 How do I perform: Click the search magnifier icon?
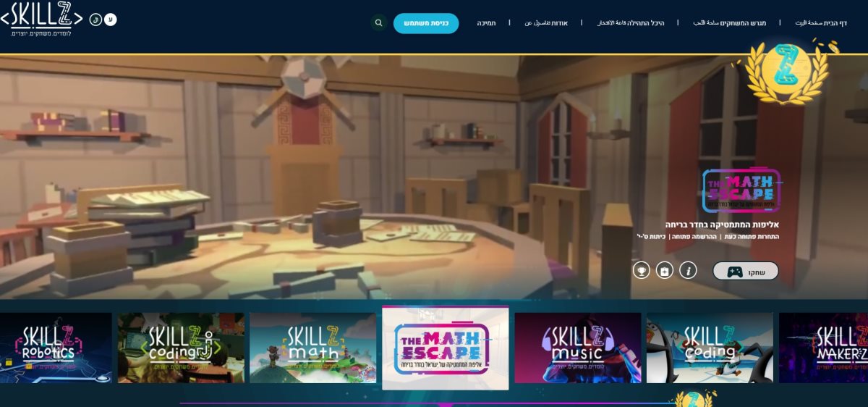tap(379, 22)
